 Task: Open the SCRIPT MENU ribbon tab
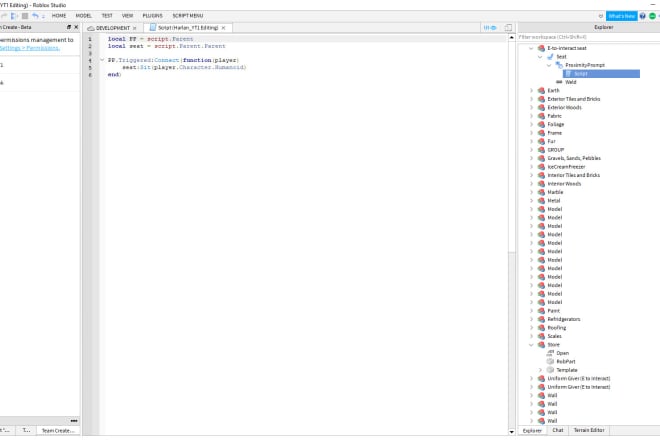click(188, 16)
